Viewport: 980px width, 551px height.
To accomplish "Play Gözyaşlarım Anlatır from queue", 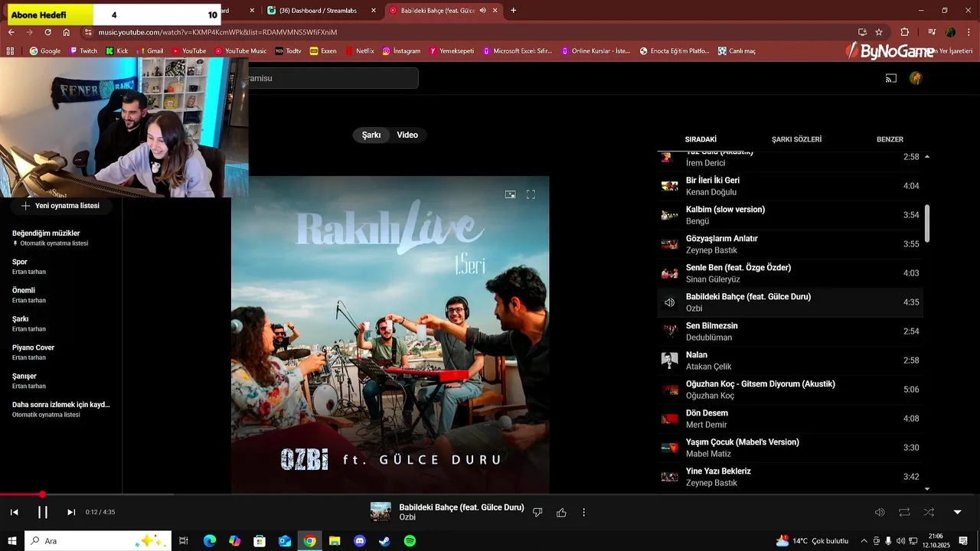I will (x=790, y=244).
